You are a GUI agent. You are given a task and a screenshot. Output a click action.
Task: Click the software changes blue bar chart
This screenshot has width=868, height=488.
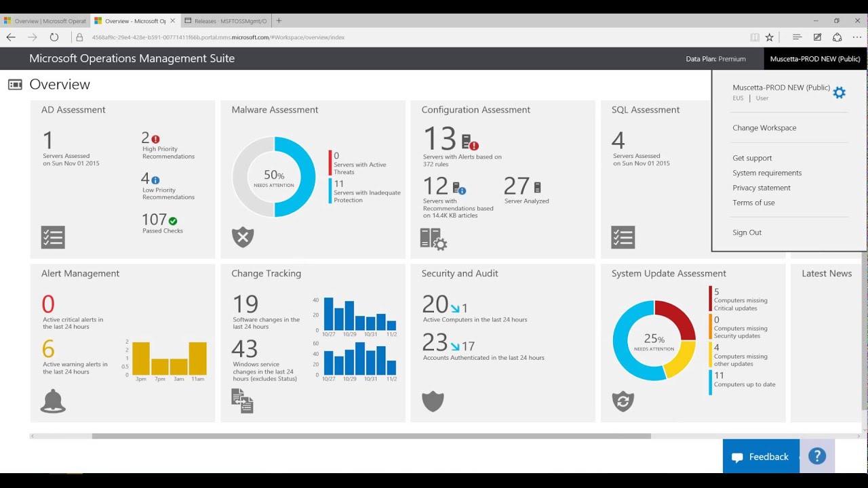click(x=360, y=314)
